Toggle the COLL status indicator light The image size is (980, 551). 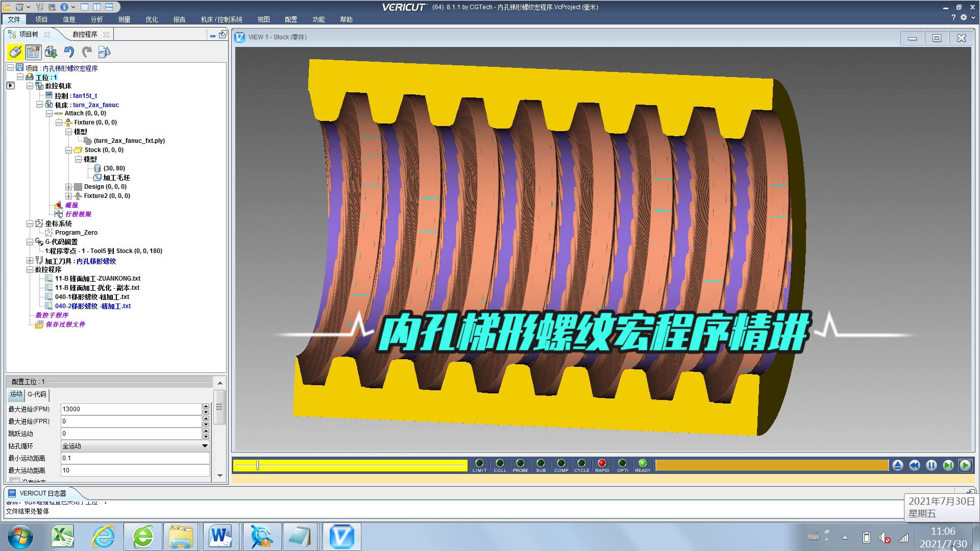click(x=500, y=463)
